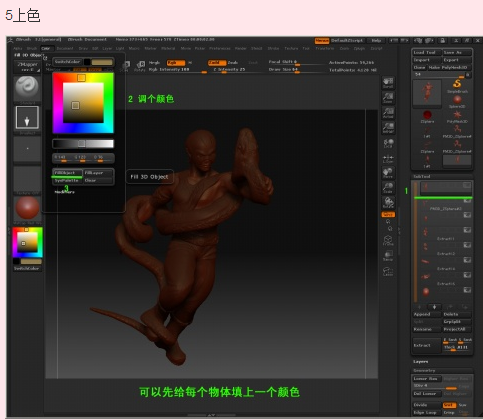Select the Scroll canvas navigation icon
483x420 pixels.
click(x=388, y=82)
